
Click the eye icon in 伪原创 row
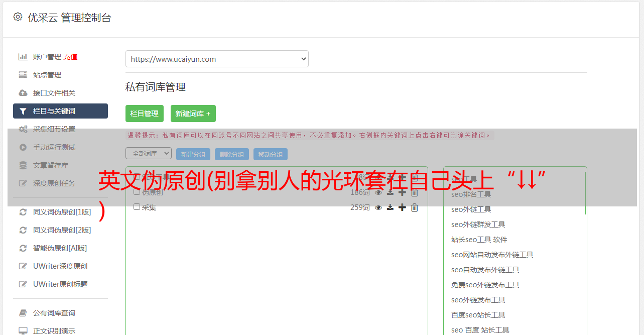pos(378,192)
